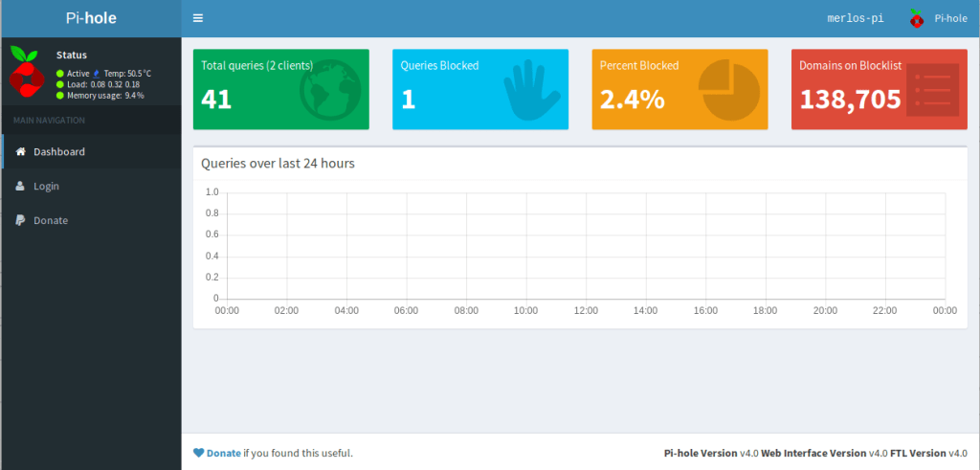This screenshot has height=470, width=980.
Task: Click the 06:00 label on chart axis
Action: [406, 311]
